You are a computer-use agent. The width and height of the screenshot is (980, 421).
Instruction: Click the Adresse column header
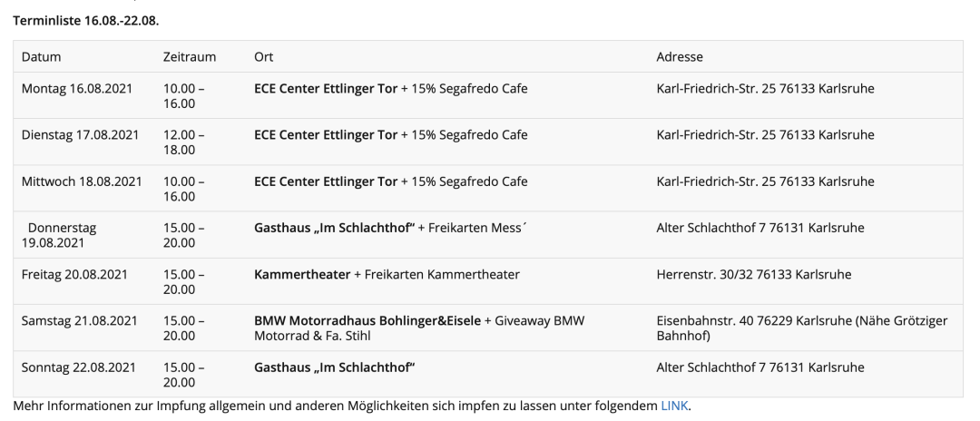[x=680, y=57]
